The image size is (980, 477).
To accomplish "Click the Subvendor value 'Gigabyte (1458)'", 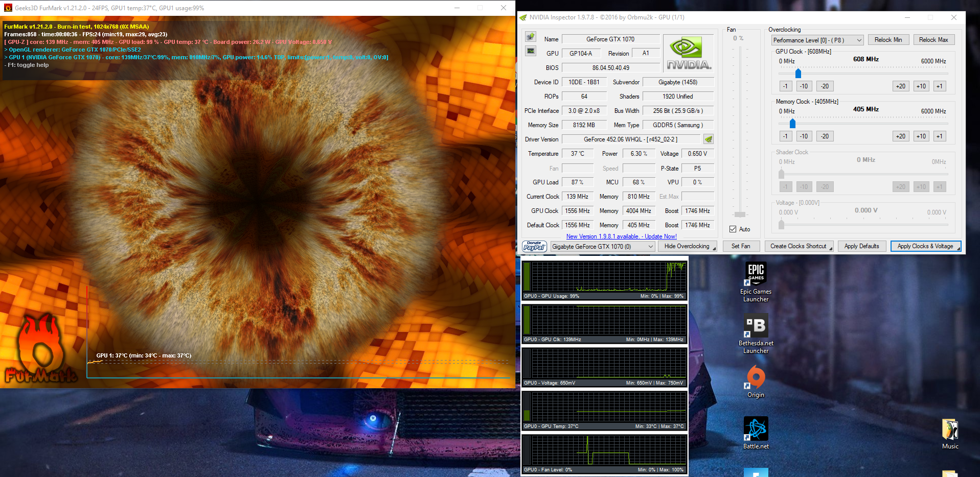I will tap(678, 82).
